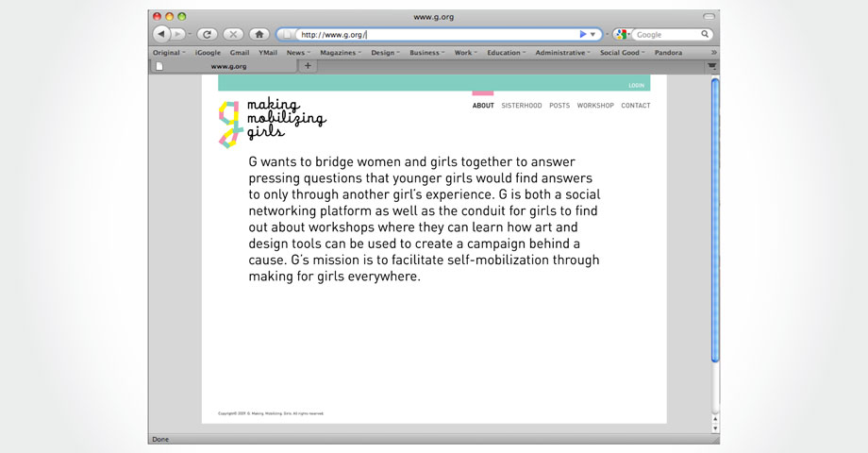Go to the SISTERHOOD page
868x453 pixels.
[x=522, y=105]
